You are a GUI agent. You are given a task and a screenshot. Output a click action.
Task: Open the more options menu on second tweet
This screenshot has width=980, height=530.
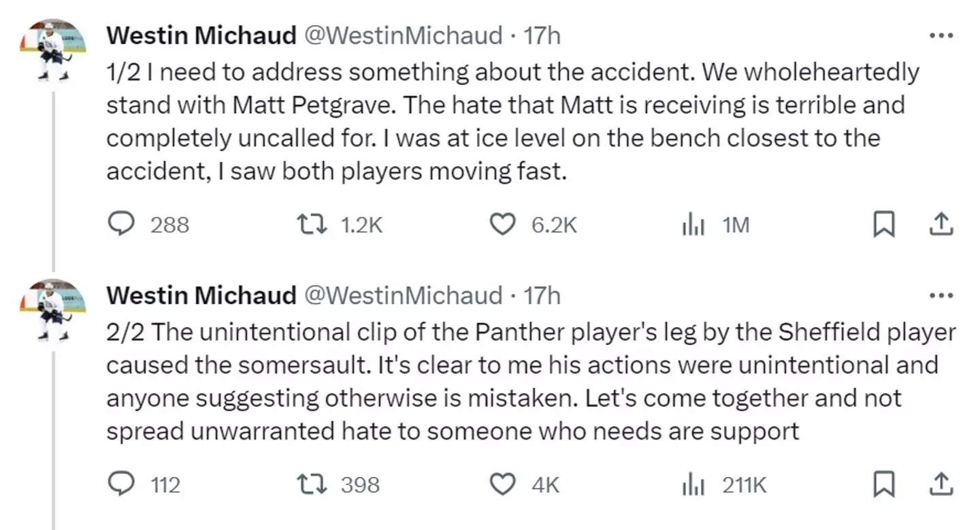(941, 296)
